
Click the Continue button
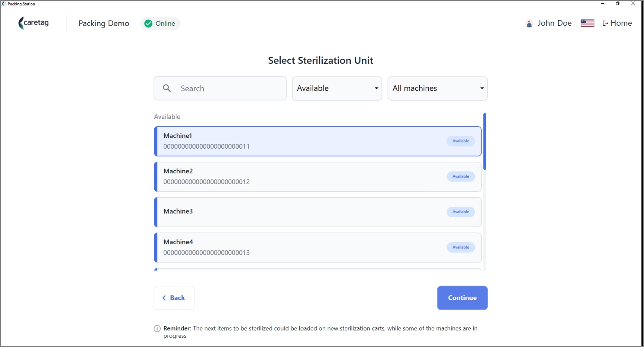[x=462, y=298]
